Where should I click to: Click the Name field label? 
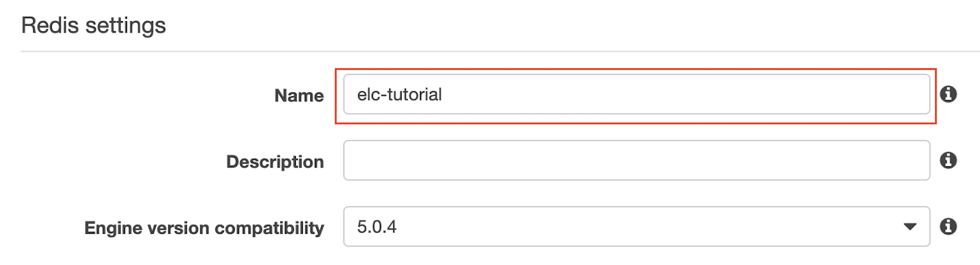point(299,96)
